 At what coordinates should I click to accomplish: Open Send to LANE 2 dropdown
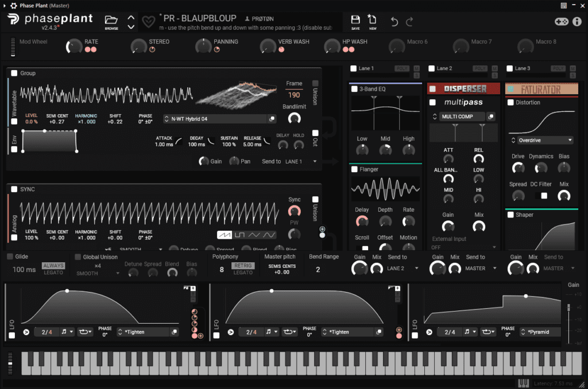[x=403, y=268]
